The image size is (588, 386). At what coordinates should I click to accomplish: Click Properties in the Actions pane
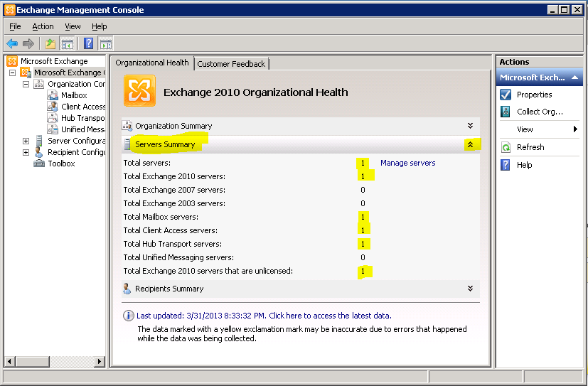[535, 95]
